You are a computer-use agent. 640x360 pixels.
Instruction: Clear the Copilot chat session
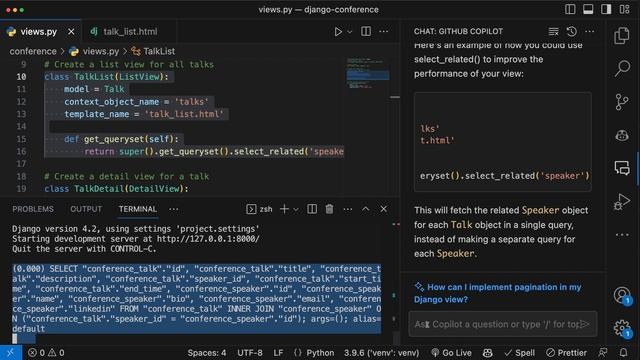pos(553,31)
